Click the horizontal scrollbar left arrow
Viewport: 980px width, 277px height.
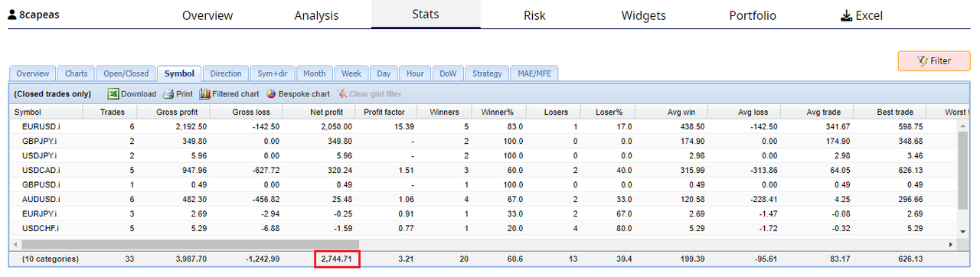[16, 244]
